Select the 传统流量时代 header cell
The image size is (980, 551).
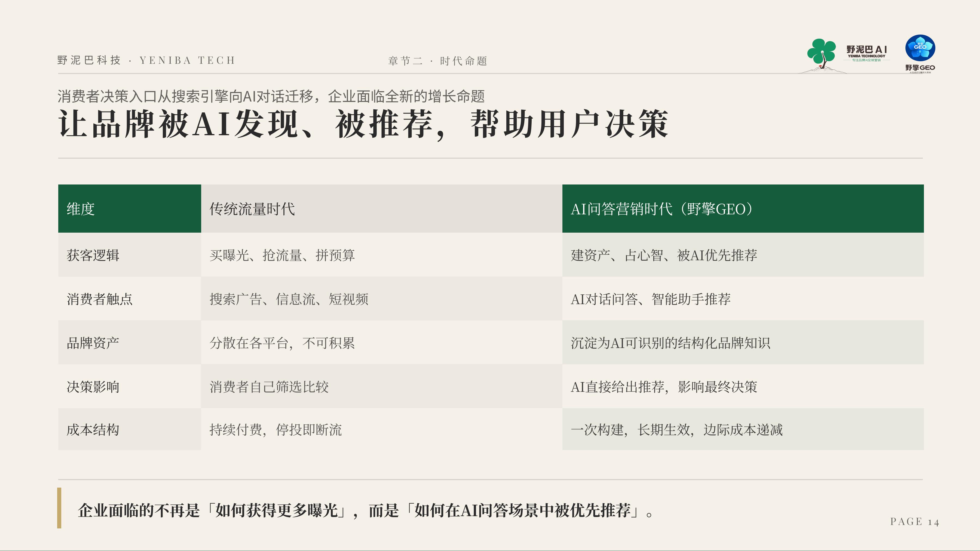coord(382,209)
